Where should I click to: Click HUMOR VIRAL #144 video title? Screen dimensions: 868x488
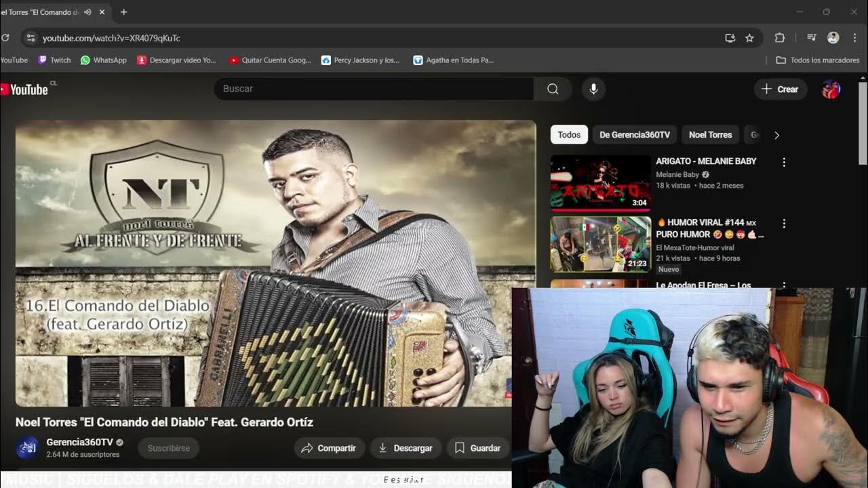click(710, 228)
